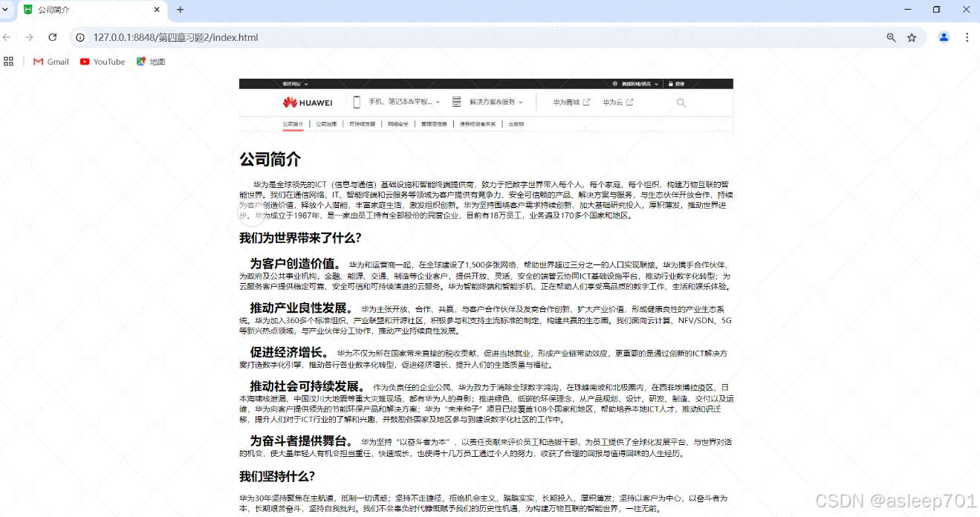
Task: Click the Huawei site search icon
Action: 681,103
